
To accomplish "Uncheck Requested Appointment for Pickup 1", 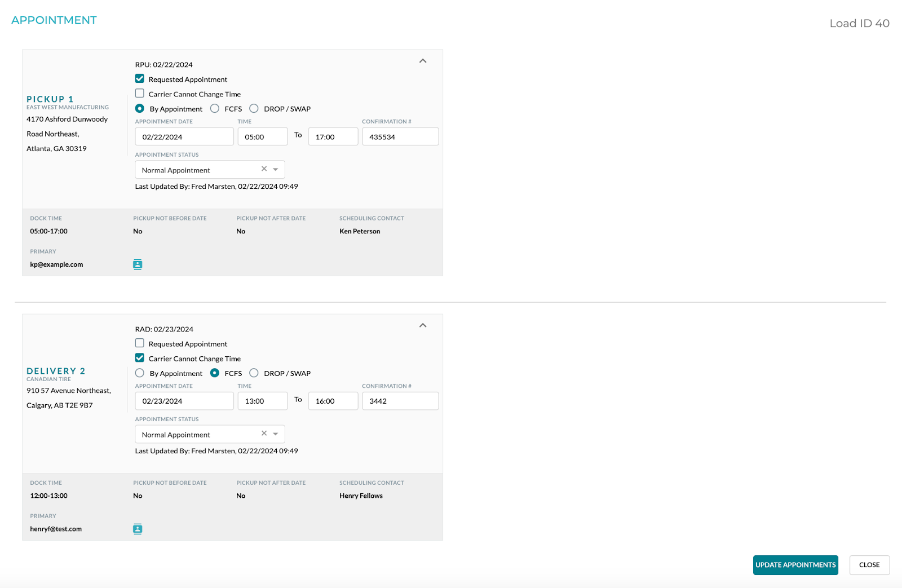I will [x=140, y=79].
